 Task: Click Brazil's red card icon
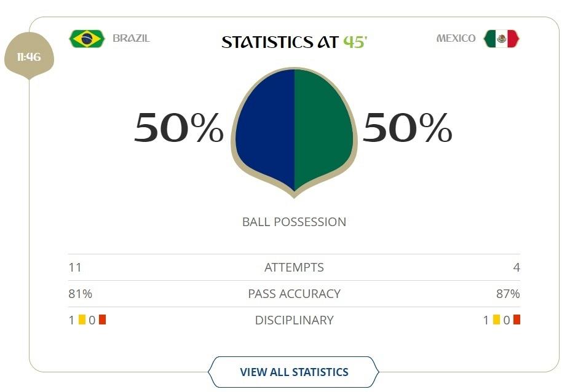[x=103, y=319]
